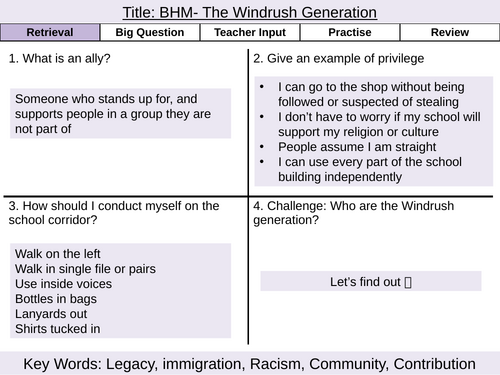Click question 3 about school corridor conduct

click(114, 213)
